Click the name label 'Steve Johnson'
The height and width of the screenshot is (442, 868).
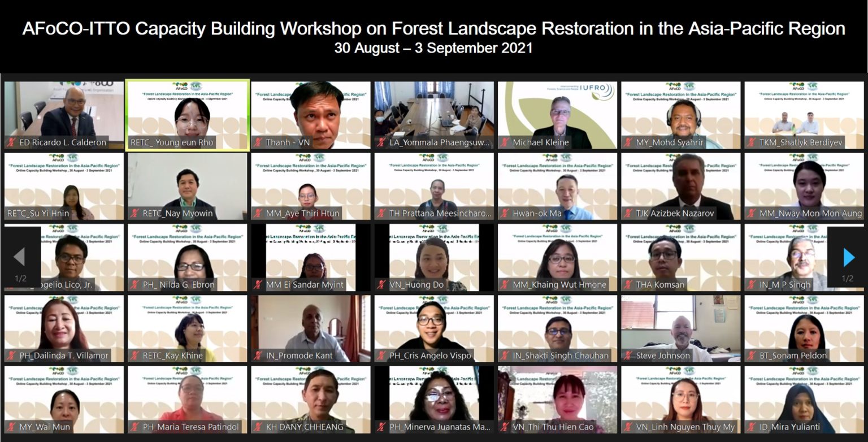point(663,356)
